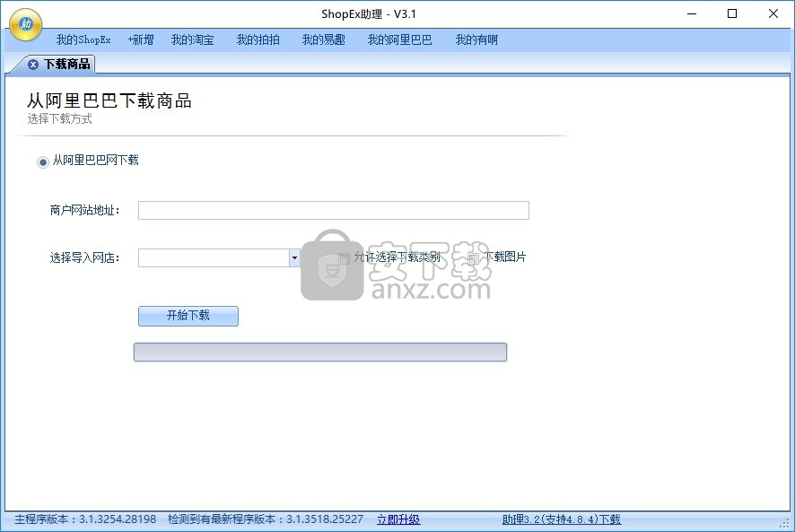Close the ShopEx助理 window
795x532 pixels.
click(x=773, y=13)
